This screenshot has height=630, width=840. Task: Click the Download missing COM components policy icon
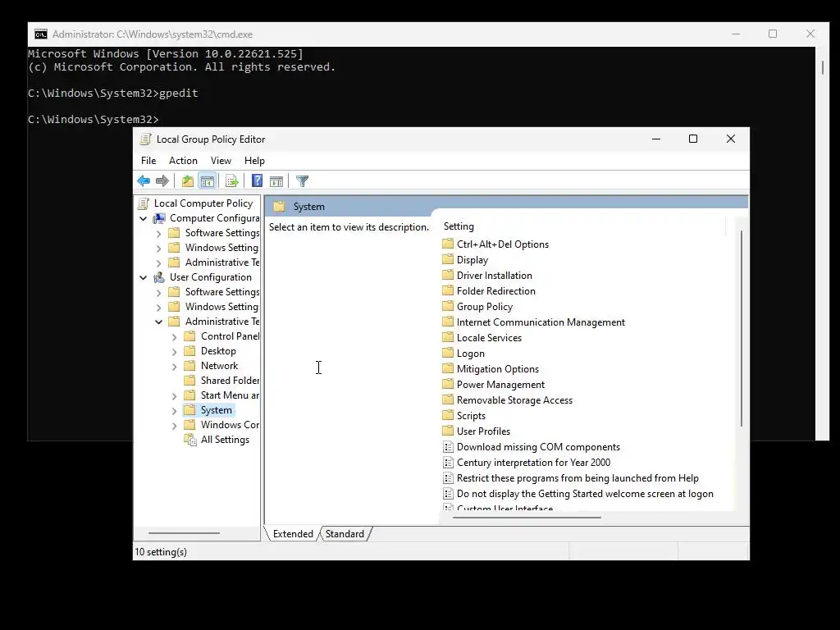(449, 447)
